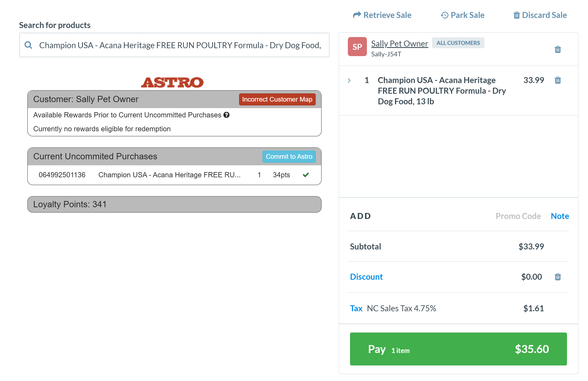Remove the discount via trash icon

point(557,277)
